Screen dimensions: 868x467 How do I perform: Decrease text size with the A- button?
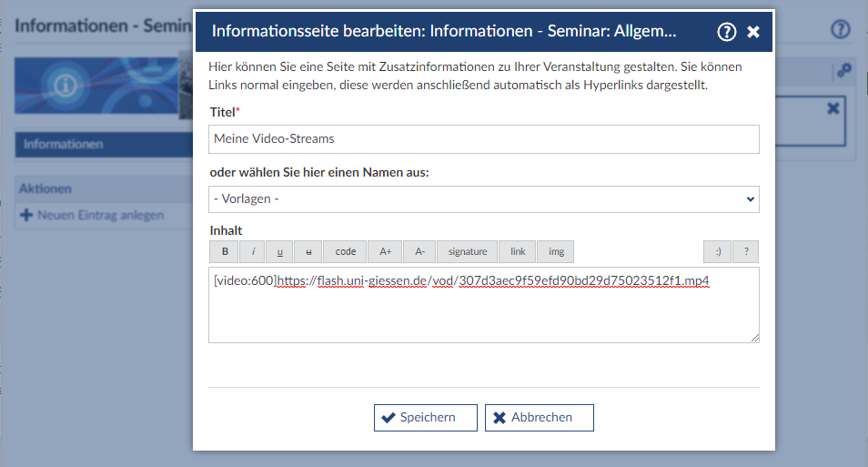(x=419, y=252)
